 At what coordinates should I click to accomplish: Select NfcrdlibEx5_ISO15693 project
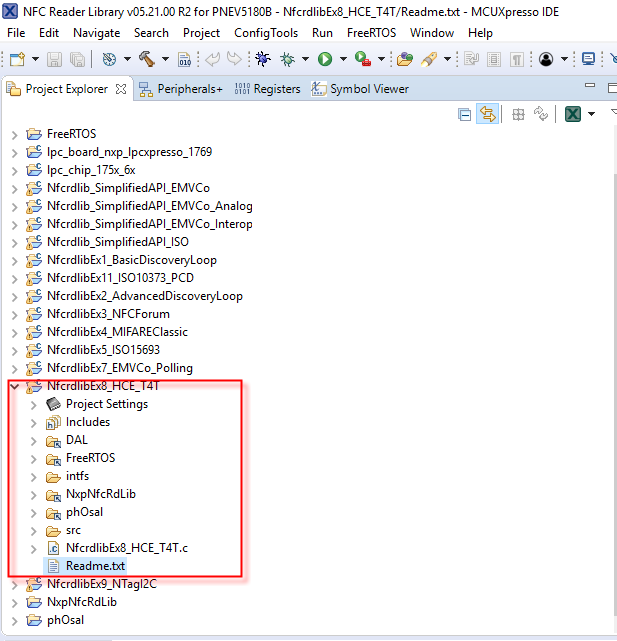[x=103, y=350]
